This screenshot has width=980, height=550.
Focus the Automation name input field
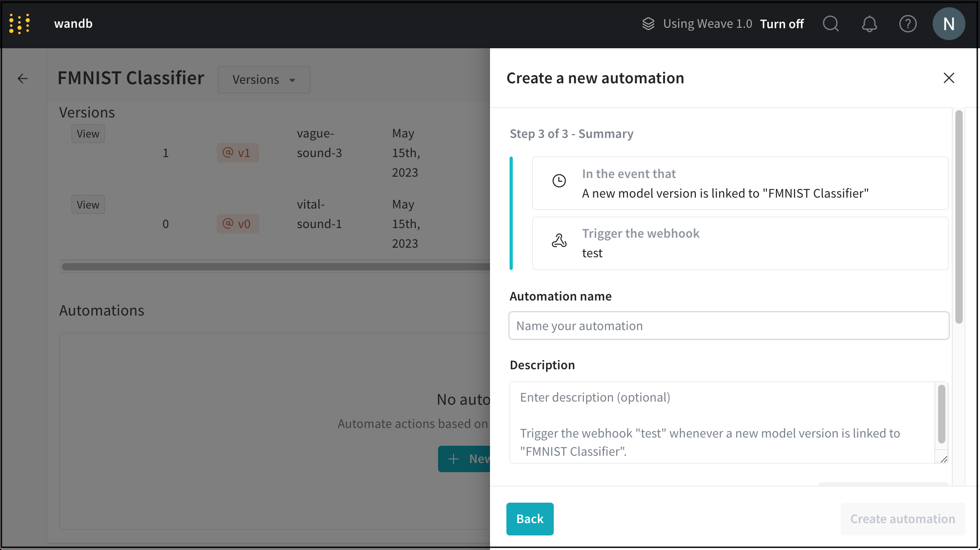coord(729,326)
